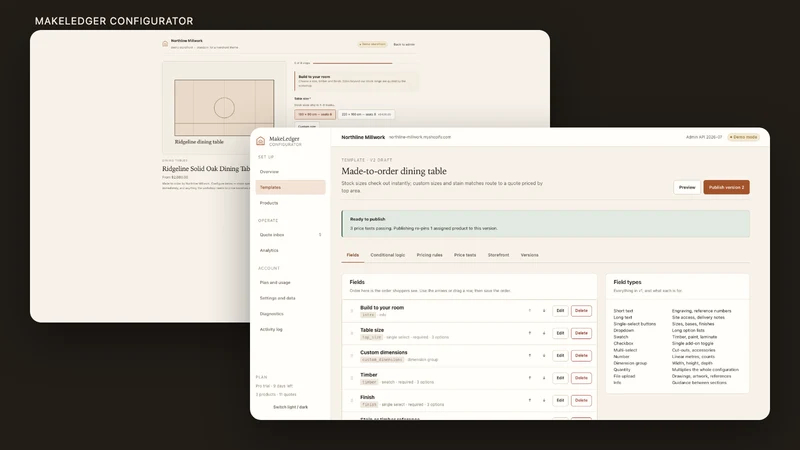Screen dimensions: 800x450
Task: Grab the drag handle of Custom dimensions row
Action: click(x=352, y=356)
